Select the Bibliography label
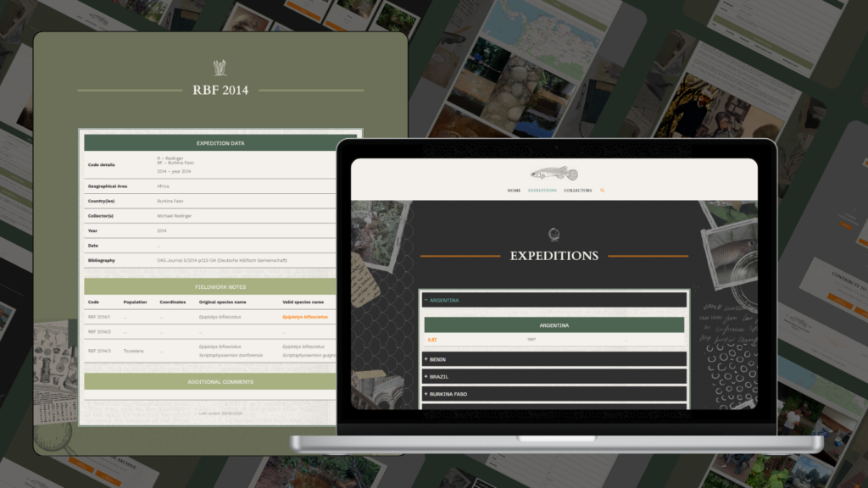This screenshot has height=488, width=868. [102, 260]
